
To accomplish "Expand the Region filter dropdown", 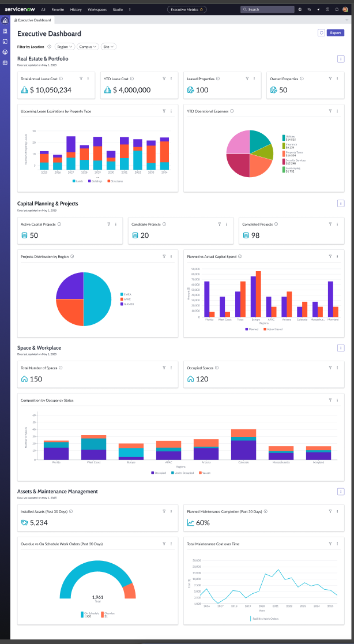I will (x=65, y=47).
